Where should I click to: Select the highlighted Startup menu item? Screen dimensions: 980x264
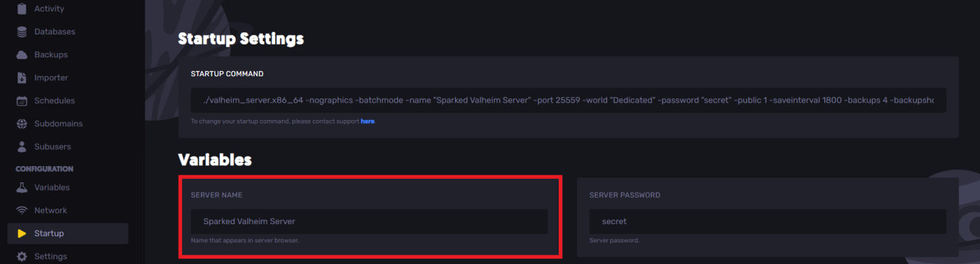click(x=67, y=234)
